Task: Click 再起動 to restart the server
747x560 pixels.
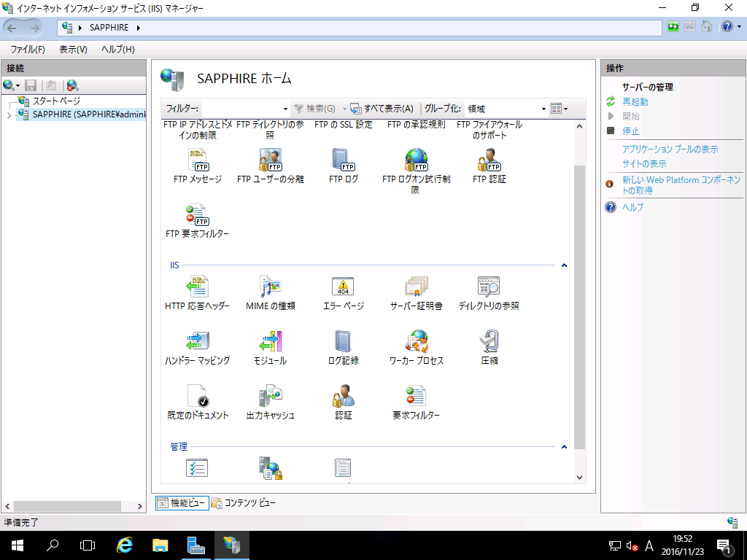Action: pos(635,102)
